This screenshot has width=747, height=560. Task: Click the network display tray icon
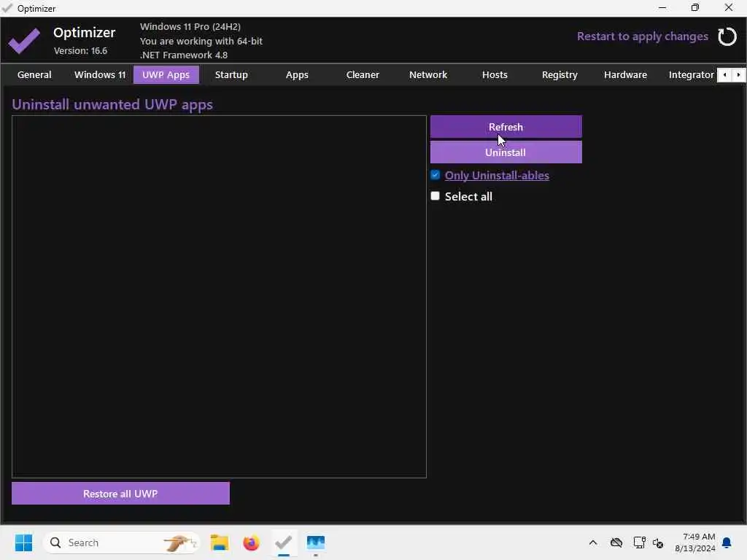[639, 542]
